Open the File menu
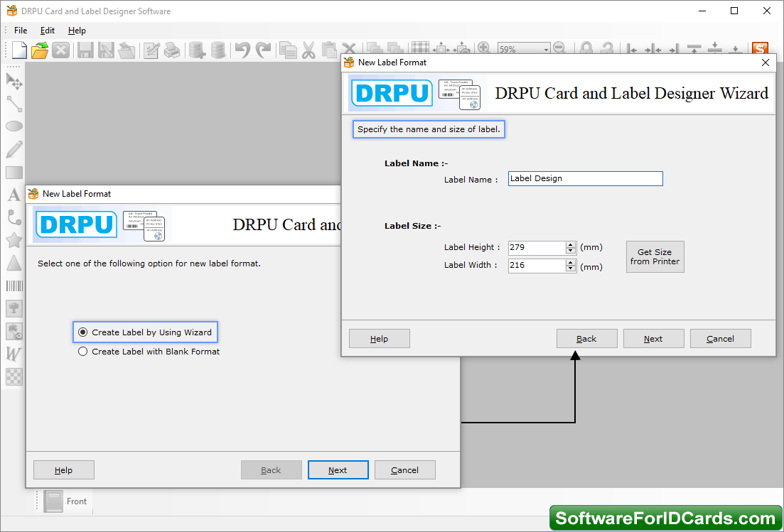This screenshot has height=532, width=784. coord(21,31)
